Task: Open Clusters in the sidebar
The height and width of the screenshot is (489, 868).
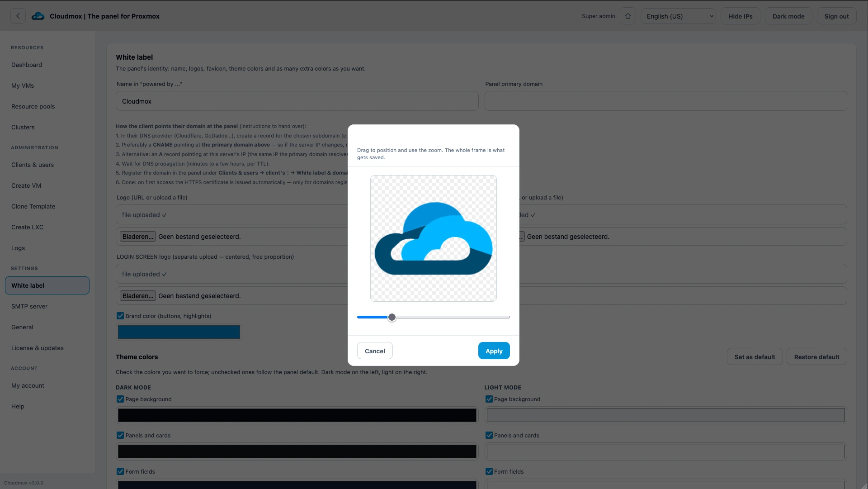Action: click(47, 127)
